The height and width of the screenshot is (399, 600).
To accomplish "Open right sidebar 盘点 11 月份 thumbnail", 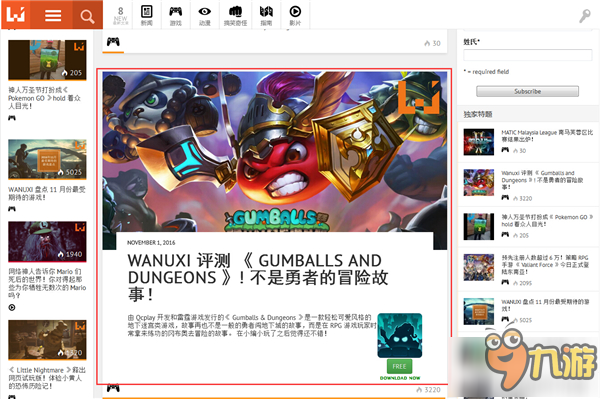I will point(479,311).
